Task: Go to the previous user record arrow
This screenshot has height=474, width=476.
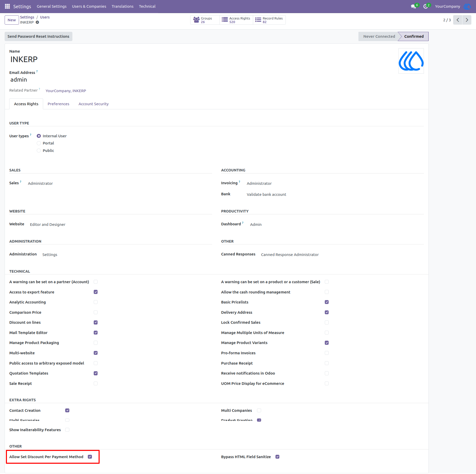Action: [x=458, y=20]
